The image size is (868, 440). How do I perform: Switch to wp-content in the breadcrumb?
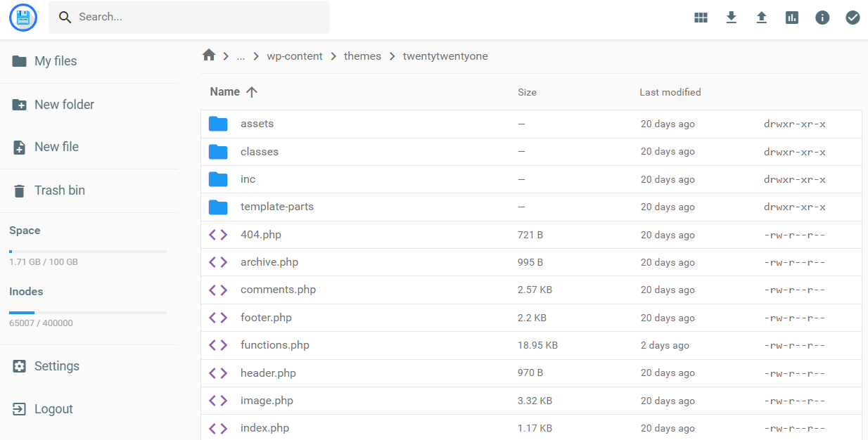point(295,56)
